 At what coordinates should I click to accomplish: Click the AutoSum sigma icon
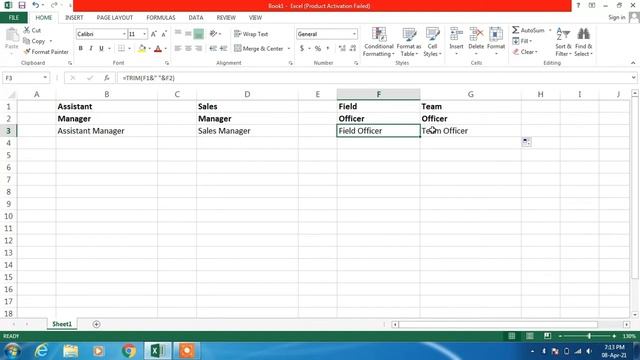tap(516, 30)
